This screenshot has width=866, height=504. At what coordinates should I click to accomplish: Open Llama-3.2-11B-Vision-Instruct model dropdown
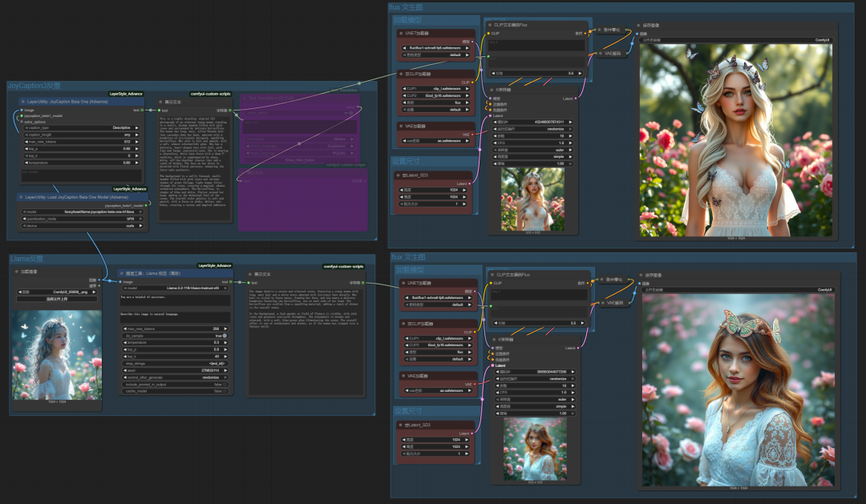pos(175,288)
